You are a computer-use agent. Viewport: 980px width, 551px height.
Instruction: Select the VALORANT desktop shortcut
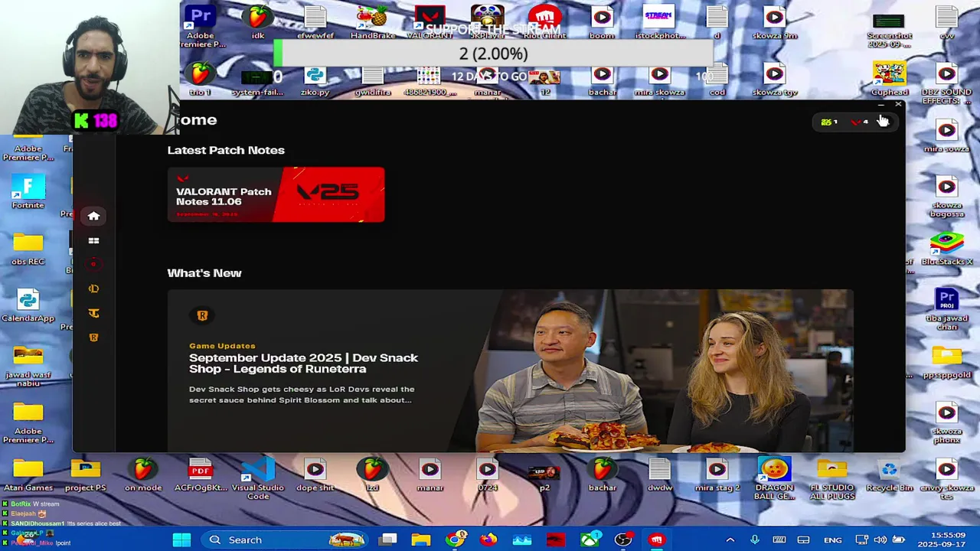[x=430, y=21]
